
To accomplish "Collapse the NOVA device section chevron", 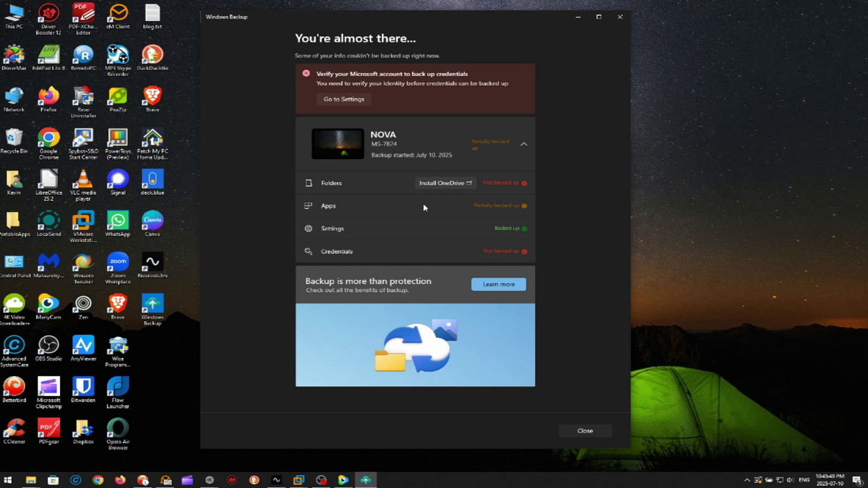I will coord(523,144).
